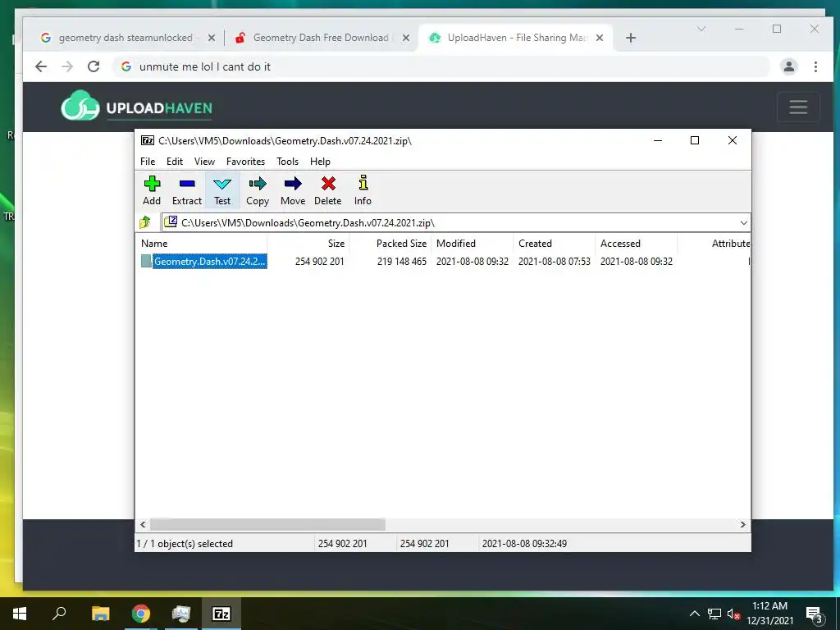Close the UploadHaven Chrome tab

[600, 38]
